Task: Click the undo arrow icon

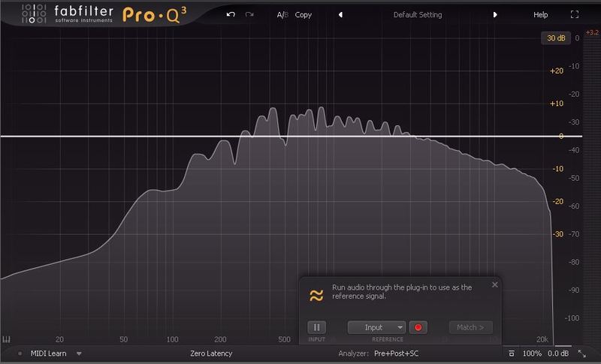Action: click(231, 14)
